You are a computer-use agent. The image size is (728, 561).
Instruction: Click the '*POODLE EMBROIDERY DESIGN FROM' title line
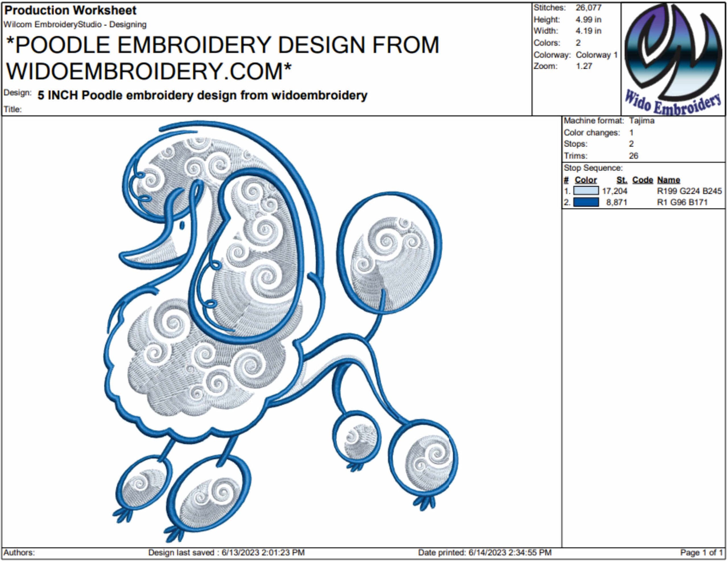(223, 45)
